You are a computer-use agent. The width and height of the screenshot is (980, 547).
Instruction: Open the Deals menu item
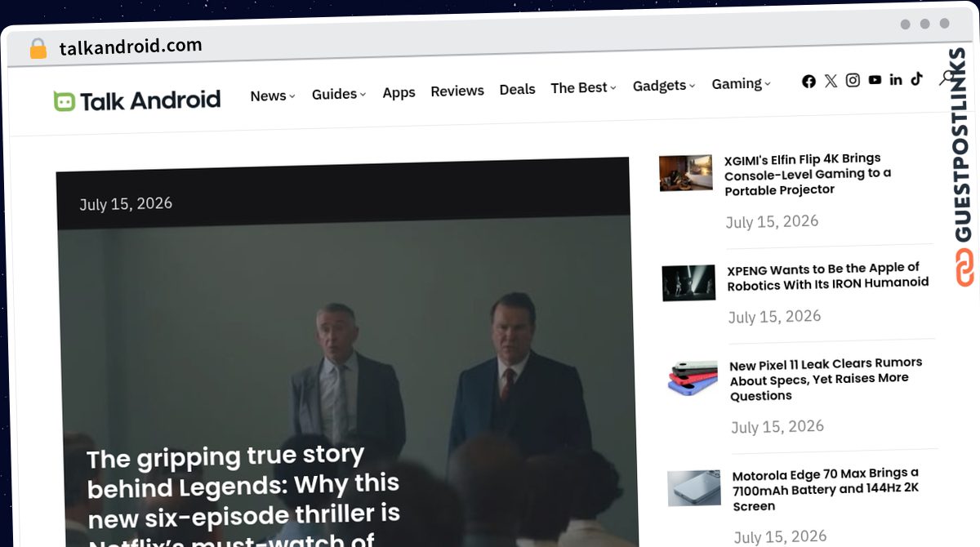(517, 89)
